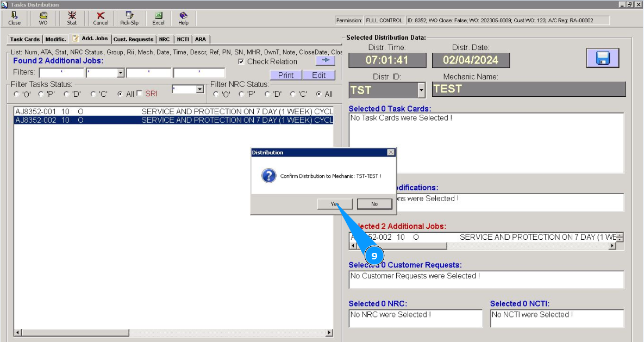Image resolution: width=644 pixels, height=342 pixels.
Task: Open the NRC tab
Action: click(164, 40)
